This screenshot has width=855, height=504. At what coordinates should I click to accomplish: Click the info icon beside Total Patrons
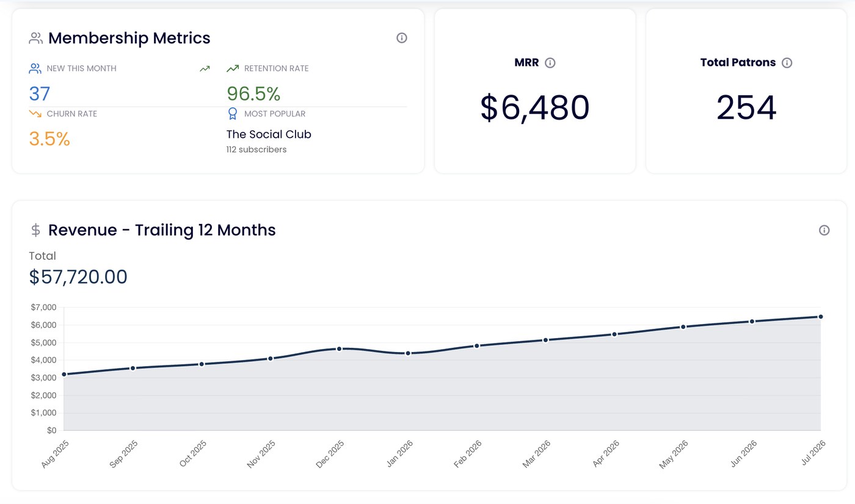coord(787,63)
